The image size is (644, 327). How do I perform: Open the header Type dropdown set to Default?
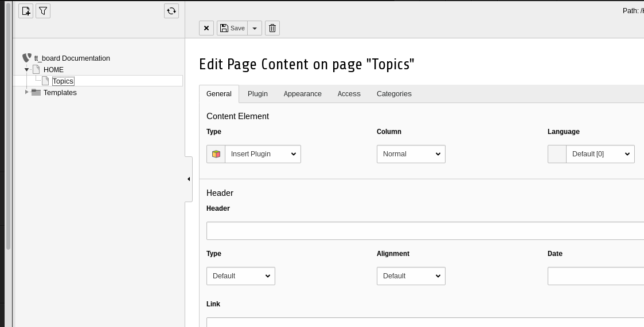point(241,276)
